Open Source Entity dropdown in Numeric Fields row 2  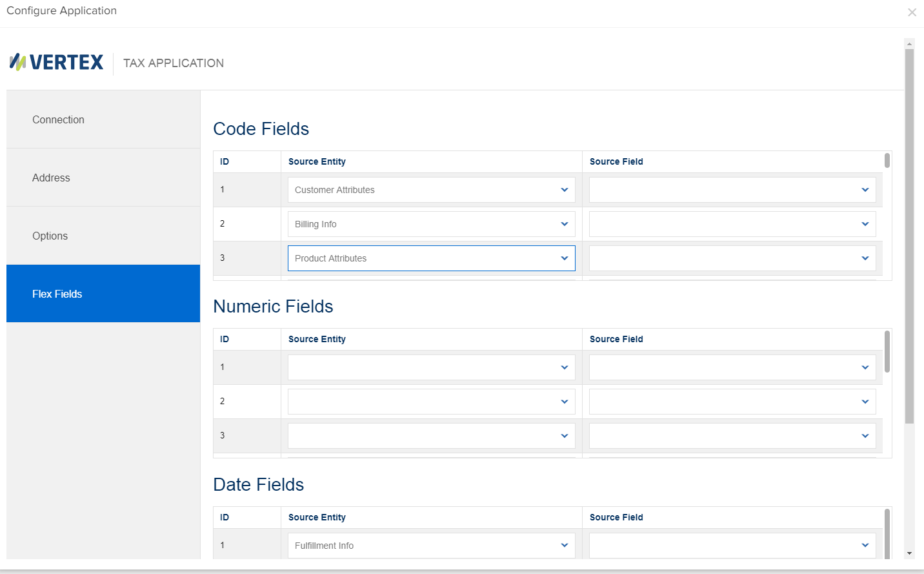(x=563, y=401)
